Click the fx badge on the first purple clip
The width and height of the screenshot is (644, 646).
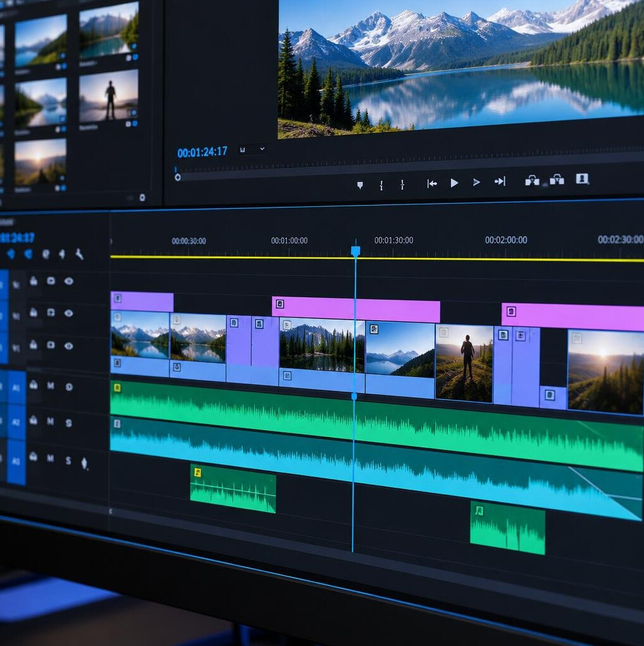click(x=118, y=298)
